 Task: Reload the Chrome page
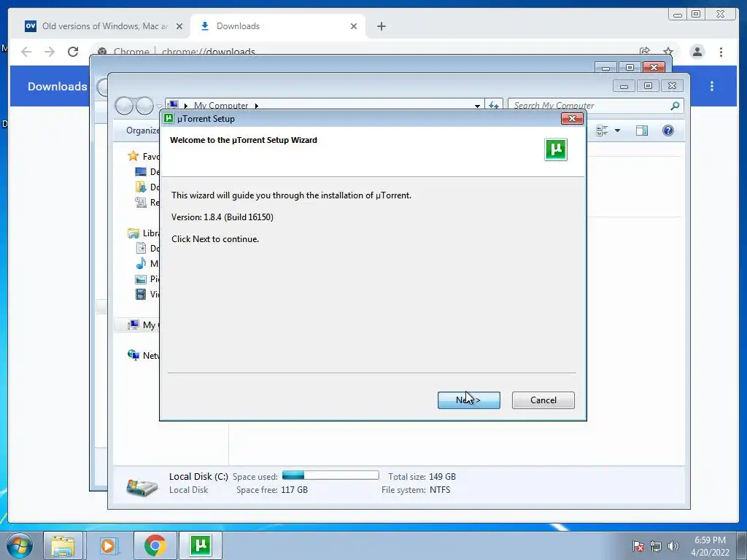73,52
